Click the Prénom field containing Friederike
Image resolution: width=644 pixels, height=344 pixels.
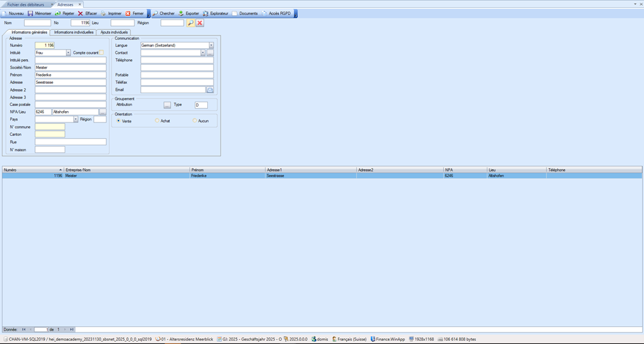[x=70, y=75]
